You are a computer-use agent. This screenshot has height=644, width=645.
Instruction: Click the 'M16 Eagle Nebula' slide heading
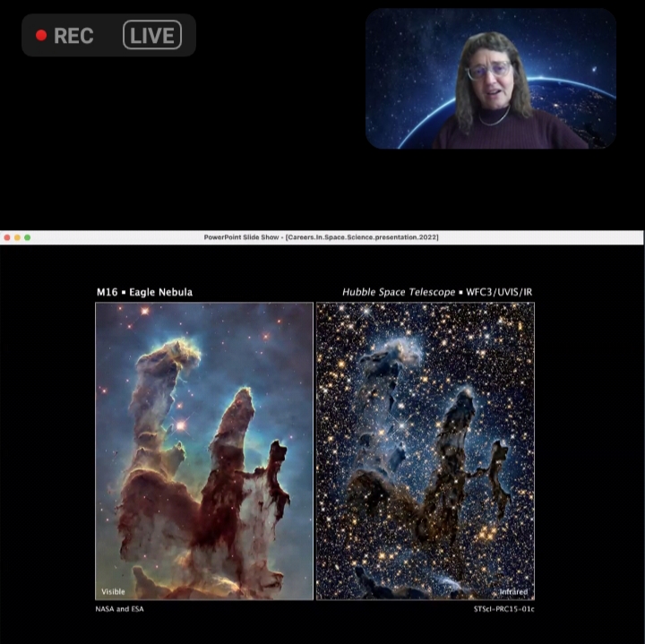[x=144, y=292]
